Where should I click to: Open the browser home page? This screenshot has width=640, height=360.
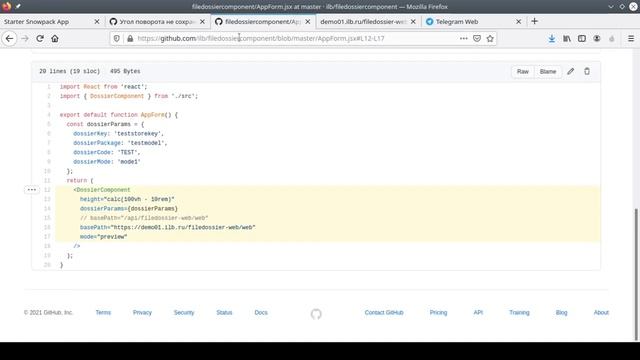(x=55, y=38)
